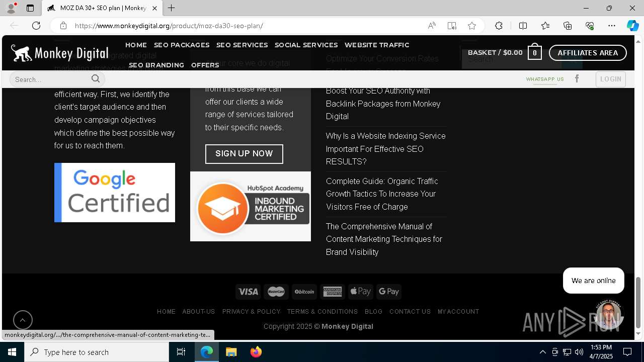Open the OFFERS menu item
This screenshot has width=644, height=362.
(205, 65)
